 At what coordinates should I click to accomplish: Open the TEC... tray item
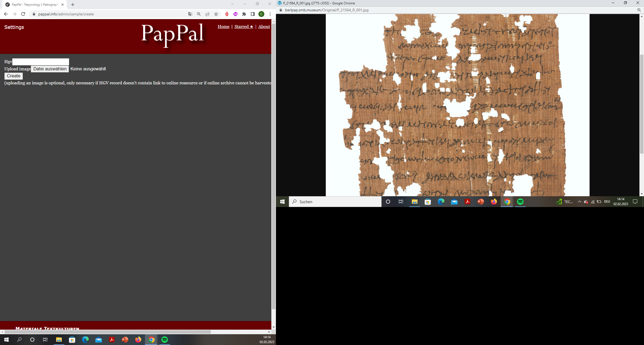click(x=565, y=202)
